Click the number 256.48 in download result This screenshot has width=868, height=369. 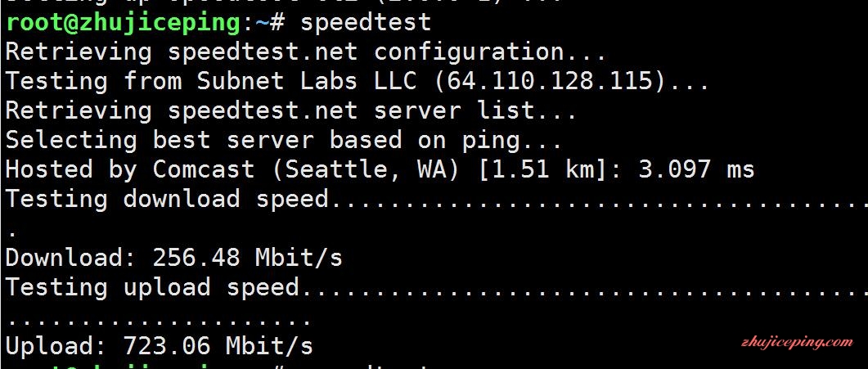click(x=196, y=258)
